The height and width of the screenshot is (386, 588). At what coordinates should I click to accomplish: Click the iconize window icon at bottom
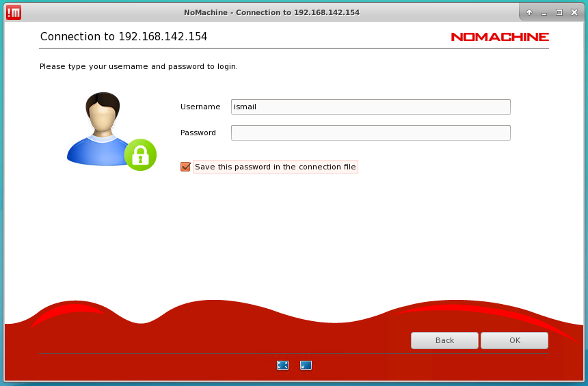coord(306,365)
